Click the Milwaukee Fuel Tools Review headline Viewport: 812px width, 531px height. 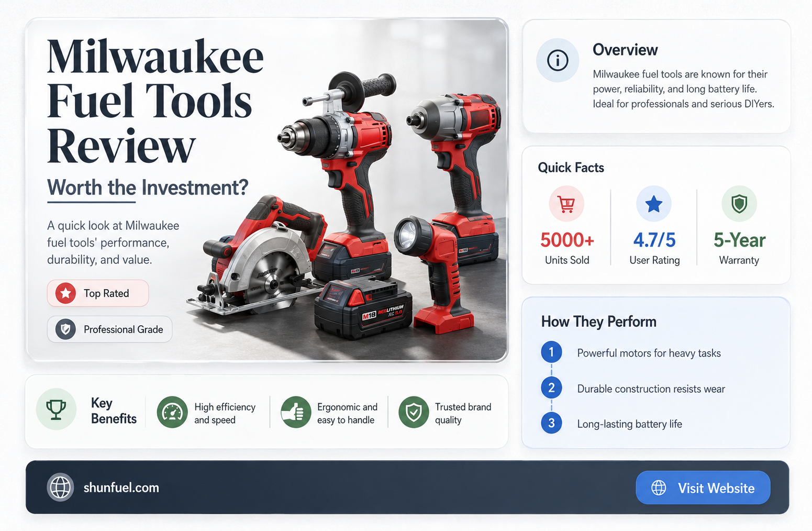point(155,101)
